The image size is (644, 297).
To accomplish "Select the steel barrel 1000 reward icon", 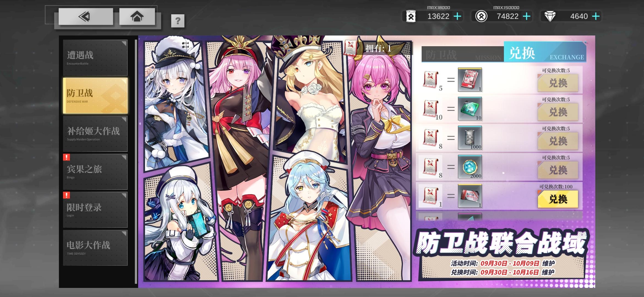I will coord(470,138).
